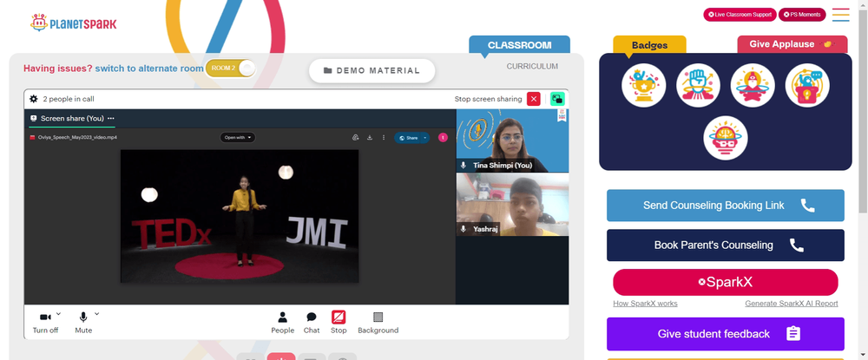Click the TEDx video preview

pyautogui.click(x=240, y=216)
